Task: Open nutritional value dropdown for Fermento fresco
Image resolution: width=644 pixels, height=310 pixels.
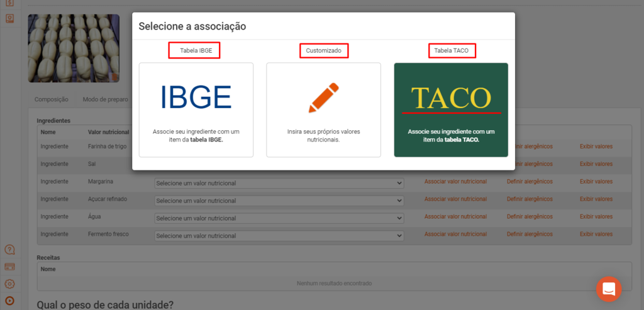Action: 279,236
